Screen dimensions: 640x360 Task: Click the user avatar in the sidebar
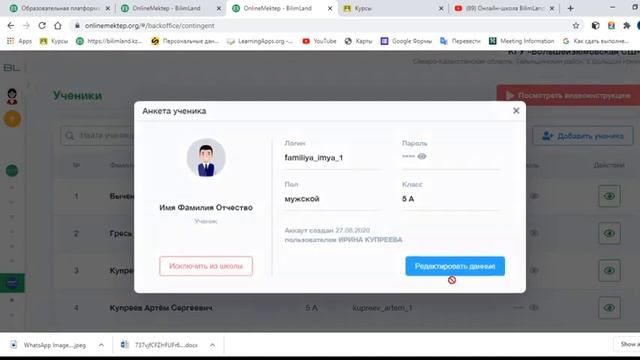[x=12, y=96]
